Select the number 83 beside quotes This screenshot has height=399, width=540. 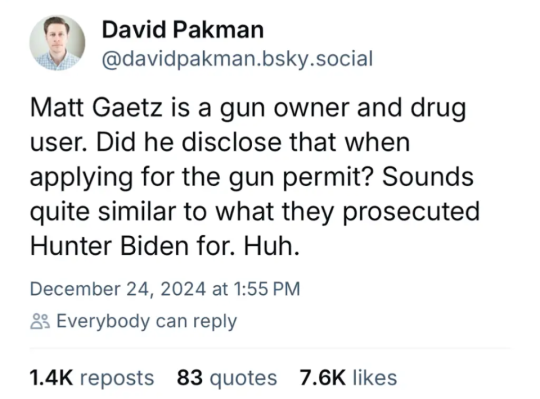(190, 378)
